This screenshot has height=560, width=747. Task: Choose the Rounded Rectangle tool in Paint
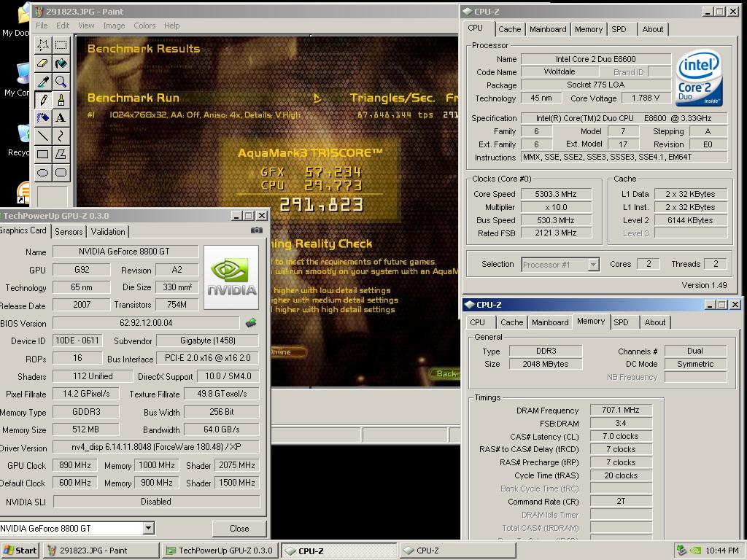[61, 172]
